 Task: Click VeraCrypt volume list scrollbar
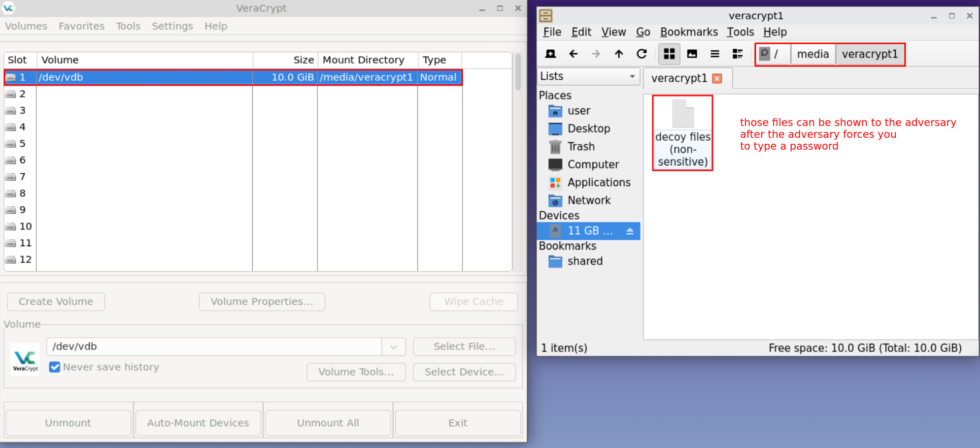[x=518, y=72]
